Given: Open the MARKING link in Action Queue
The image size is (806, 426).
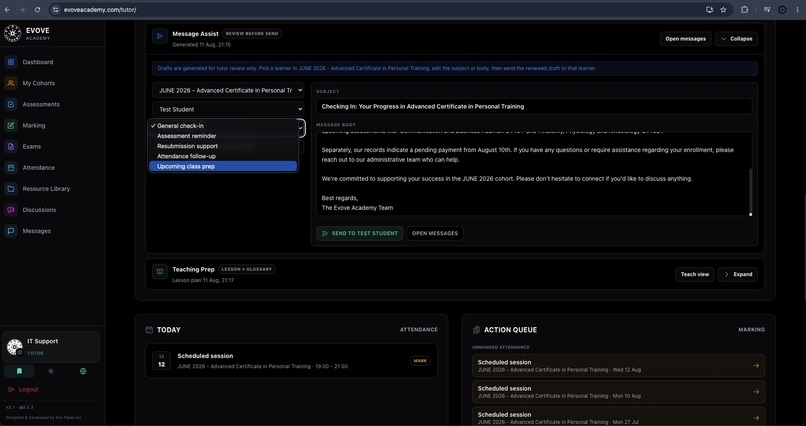Looking at the screenshot, I should (x=752, y=330).
